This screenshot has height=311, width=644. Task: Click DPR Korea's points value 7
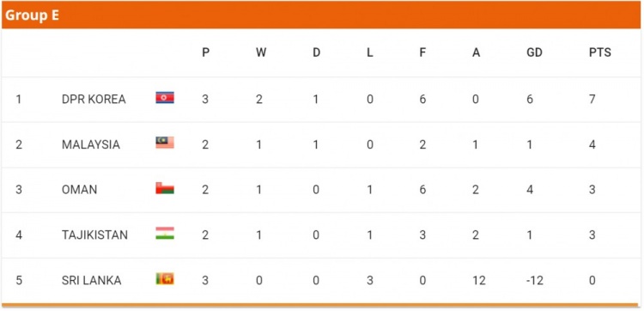pyautogui.click(x=592, y=100)
